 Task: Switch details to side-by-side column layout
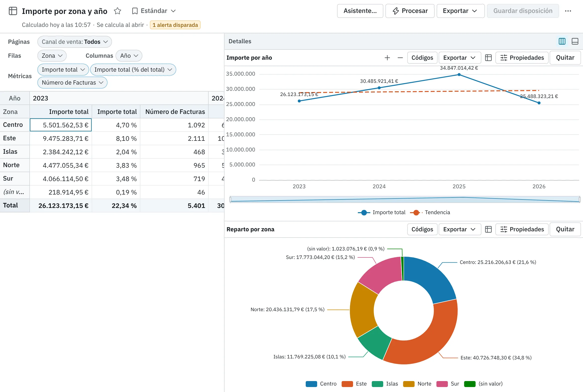(562, 41)
